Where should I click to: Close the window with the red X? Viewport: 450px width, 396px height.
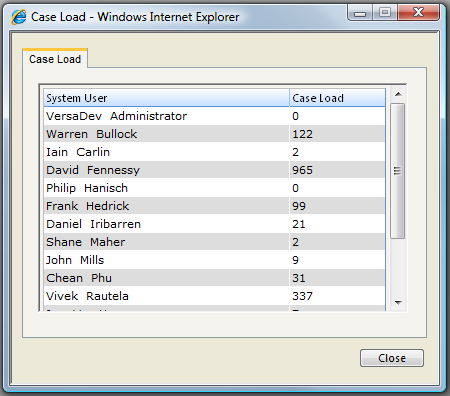[x=418, y=13]
